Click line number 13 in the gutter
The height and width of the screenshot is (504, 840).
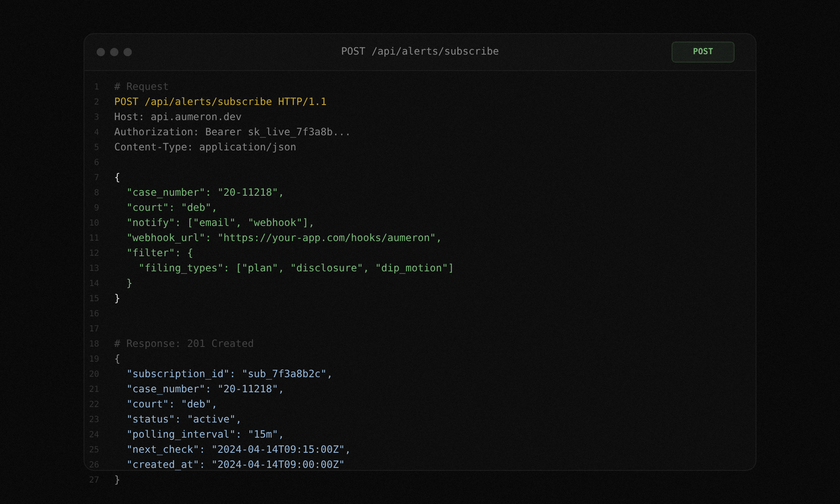(x=94, y=268)
